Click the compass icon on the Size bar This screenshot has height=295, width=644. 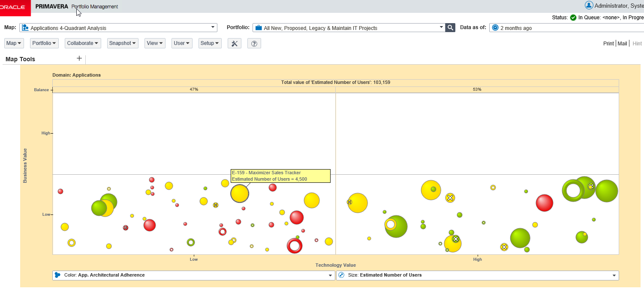pos(341,275)
